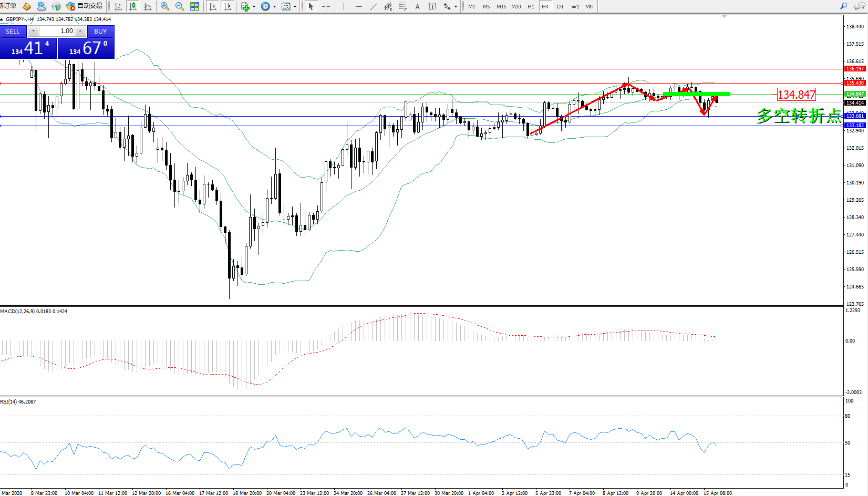Click the 1.00 volume input field
The height and width of the screenshot is (496, 868).
tap(57, 31)
